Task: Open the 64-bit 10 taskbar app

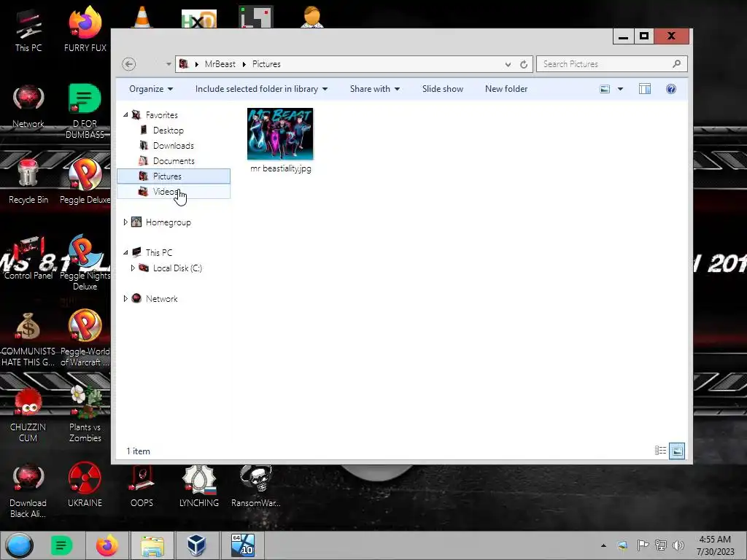Action: 242,545
